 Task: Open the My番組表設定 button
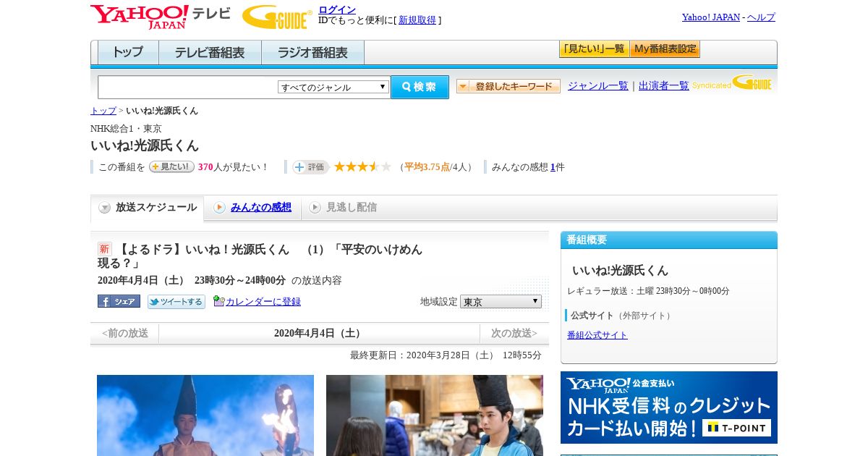click(x=665, y=49)
